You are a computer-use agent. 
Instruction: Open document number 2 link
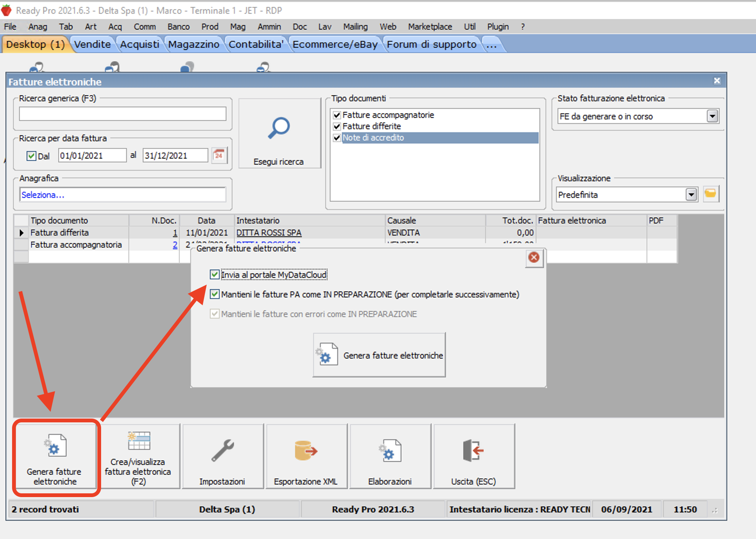pyautogui.click(x=175, y=245)
